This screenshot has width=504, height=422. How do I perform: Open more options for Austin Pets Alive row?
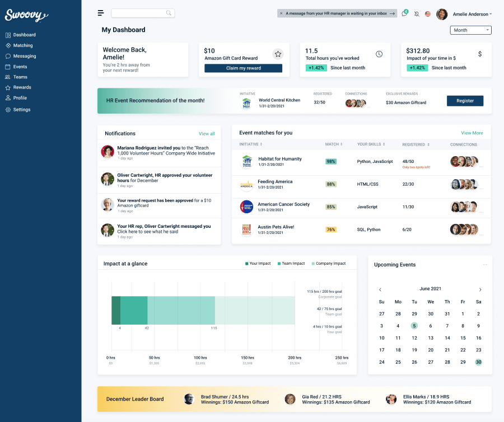pos(481,235)
